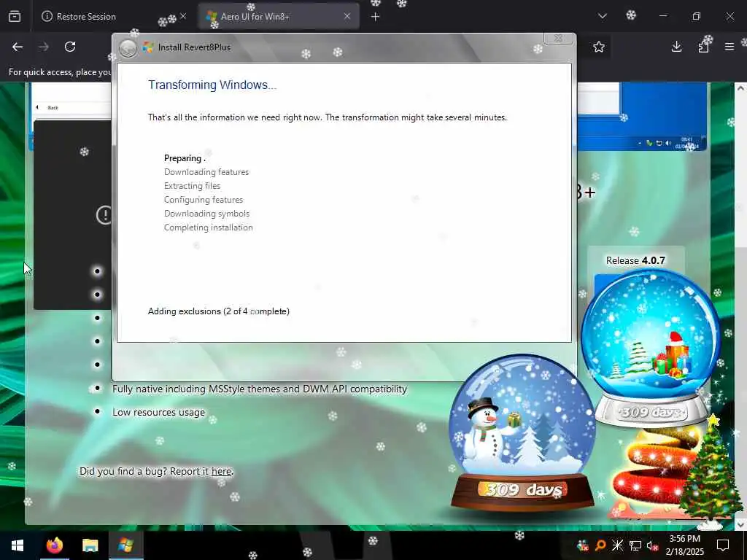This screenshot has width=747, height=560.
Task: Click the 'Extracting files' step text
Action: coord(192,186)
